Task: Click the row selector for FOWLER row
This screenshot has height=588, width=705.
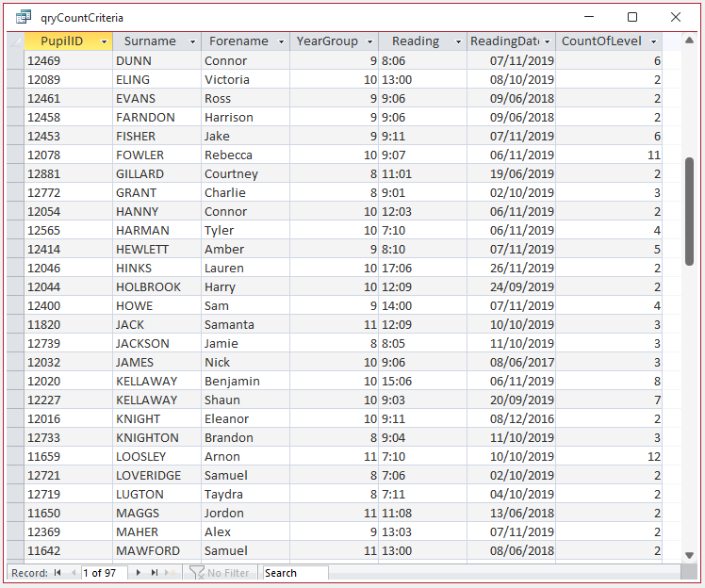Action: 15,155
